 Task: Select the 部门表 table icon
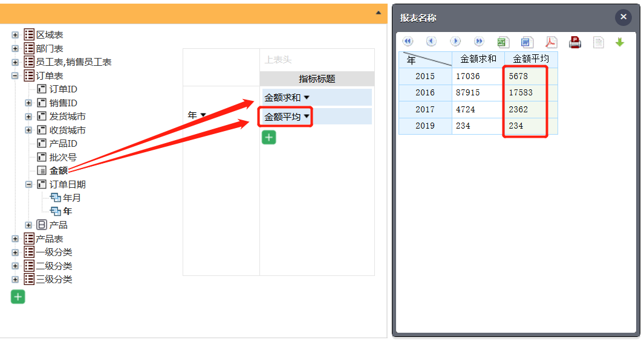29,48
